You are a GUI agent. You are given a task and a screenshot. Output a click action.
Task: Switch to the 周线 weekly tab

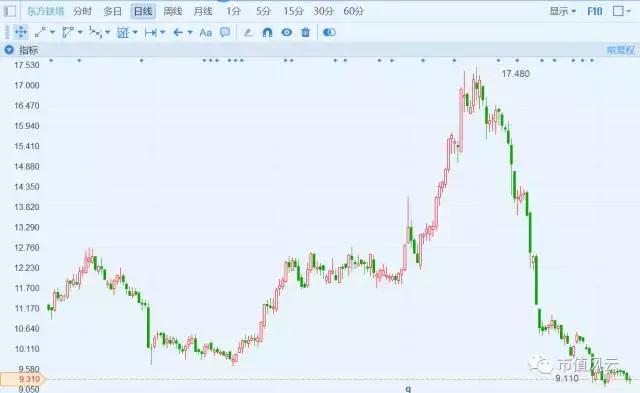[173, 11]
